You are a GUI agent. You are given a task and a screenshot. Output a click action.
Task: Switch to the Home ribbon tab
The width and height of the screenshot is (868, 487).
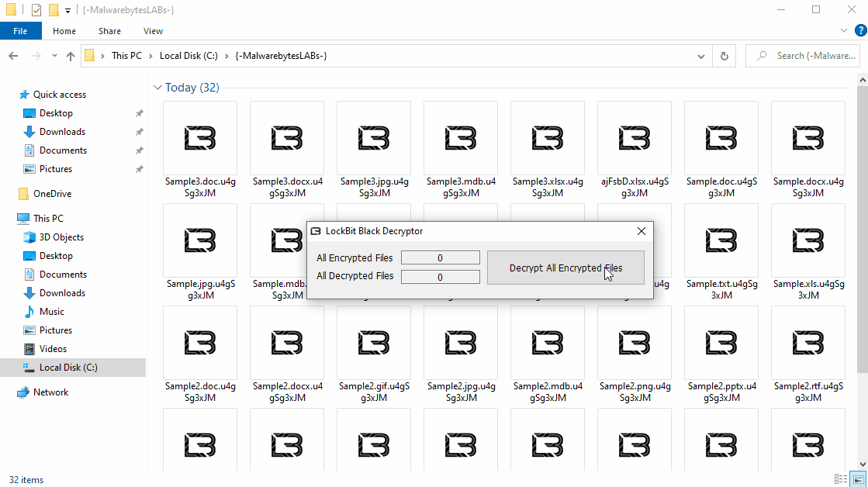(64, 31)
